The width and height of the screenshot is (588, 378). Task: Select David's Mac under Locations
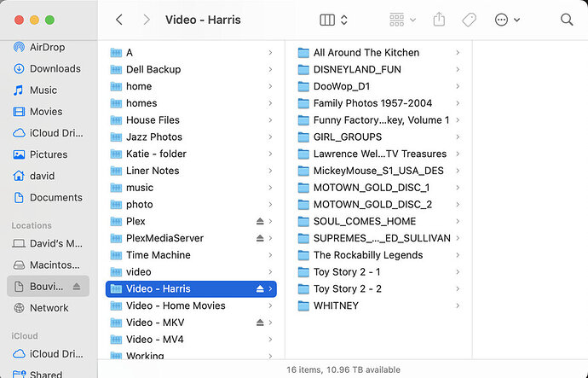coord(48,244)
